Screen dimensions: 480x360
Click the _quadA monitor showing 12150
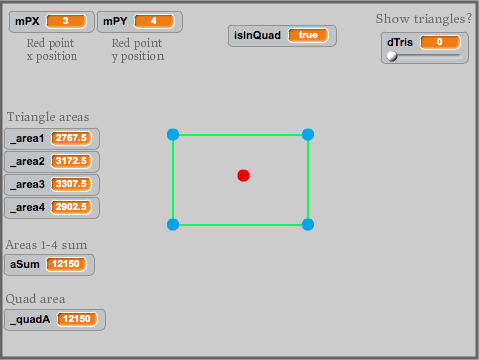(x=55, y=320)
